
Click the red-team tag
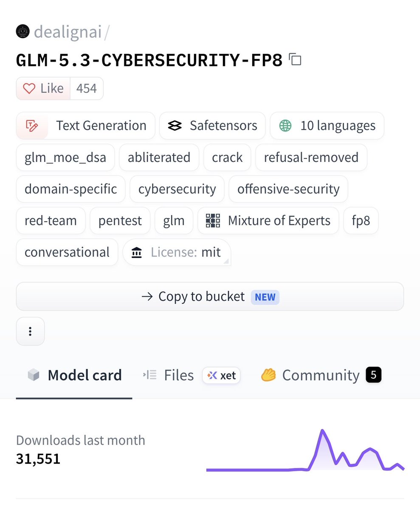51,221
